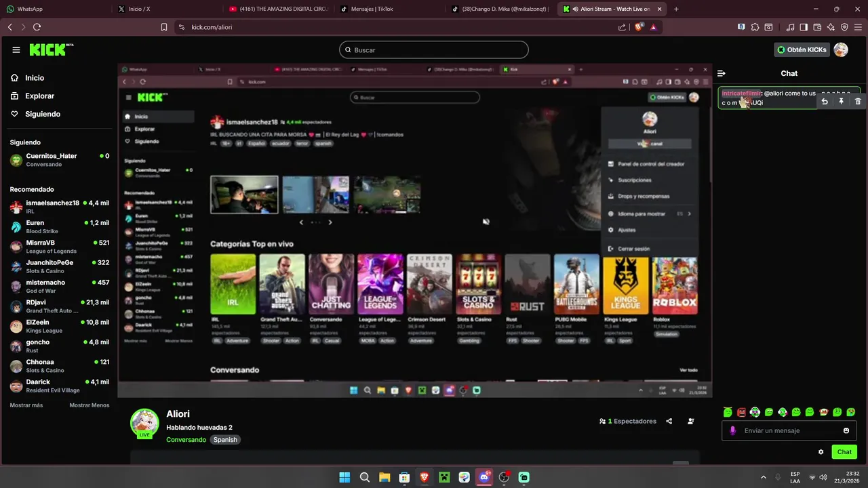Delete the intricatefilmlr chat message
This screenshot has width=868, height=488.
click(858, 101)
